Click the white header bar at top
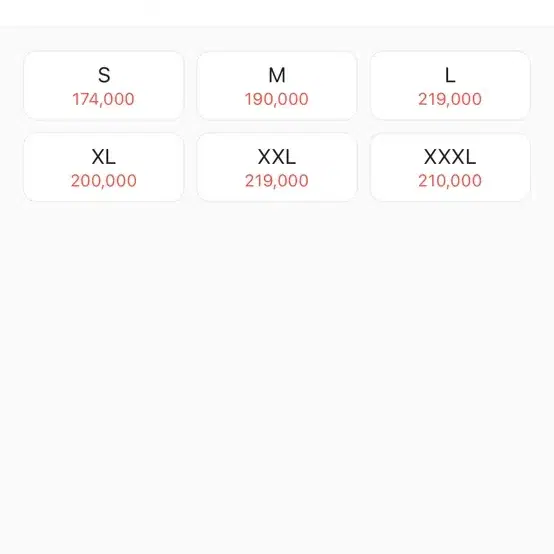 (277, 13)
